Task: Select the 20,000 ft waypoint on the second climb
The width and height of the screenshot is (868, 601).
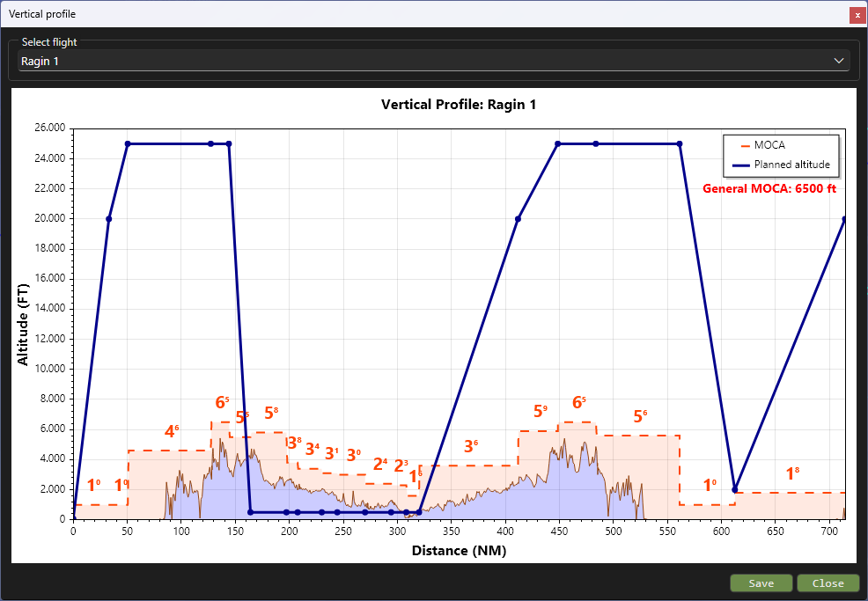Action: [x=519, y=219]
